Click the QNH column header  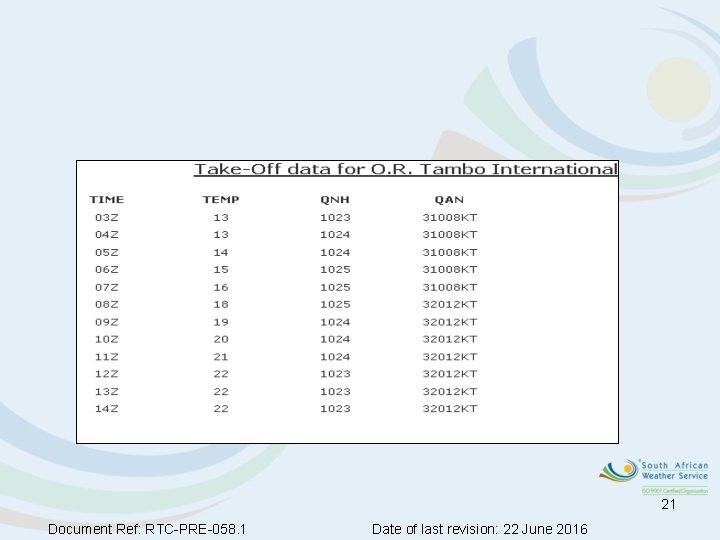[x=335, y=200]
